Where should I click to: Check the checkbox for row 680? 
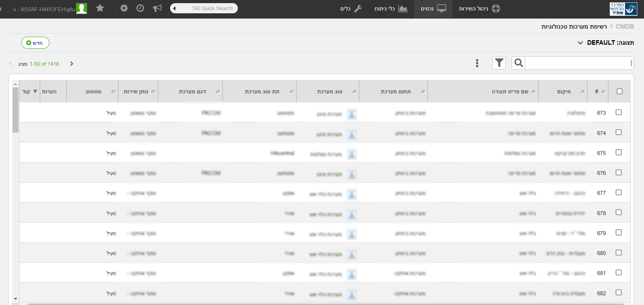(x=619, y=253)
